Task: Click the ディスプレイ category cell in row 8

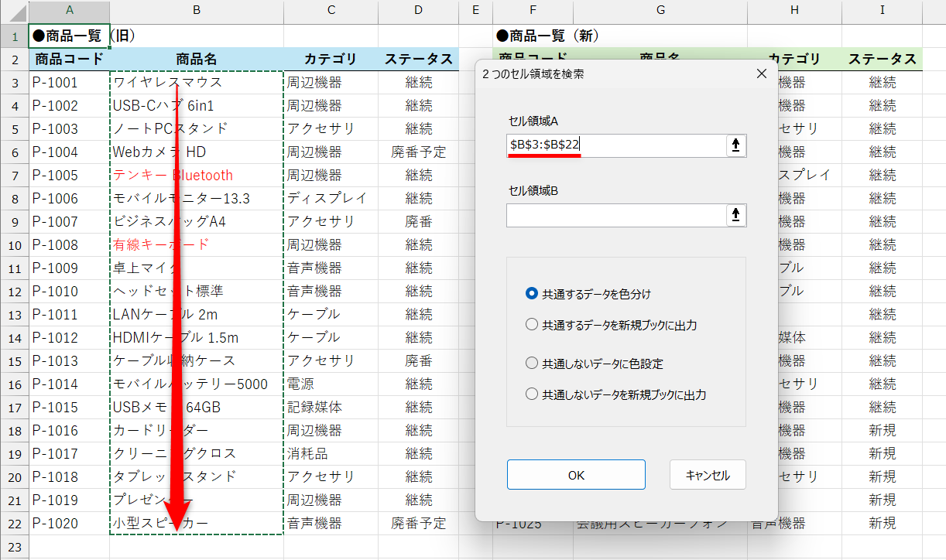Action: point(331,198)
